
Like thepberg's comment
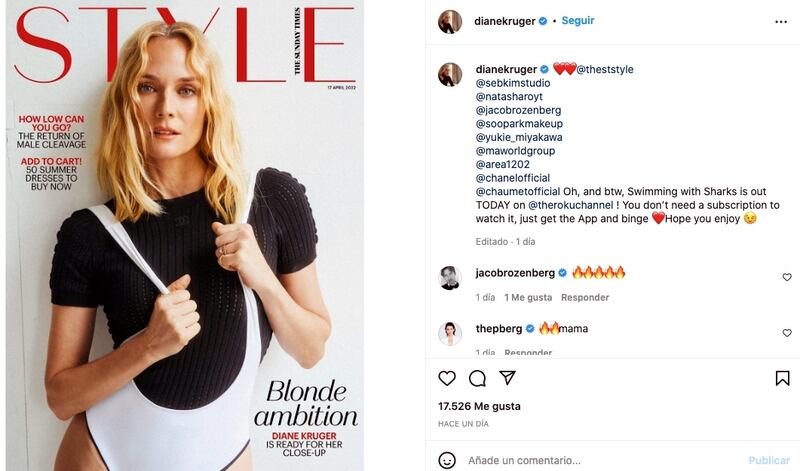click(x=787, y=333)
